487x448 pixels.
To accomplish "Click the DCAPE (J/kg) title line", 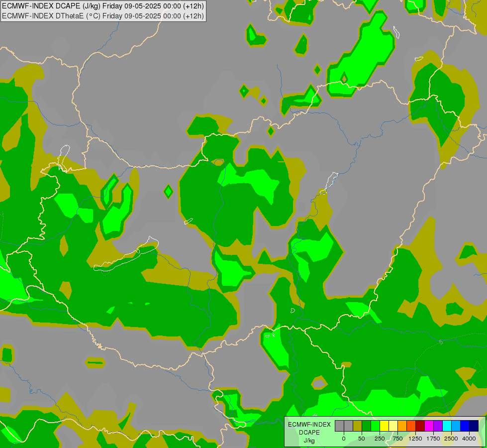I will [103, 6].
